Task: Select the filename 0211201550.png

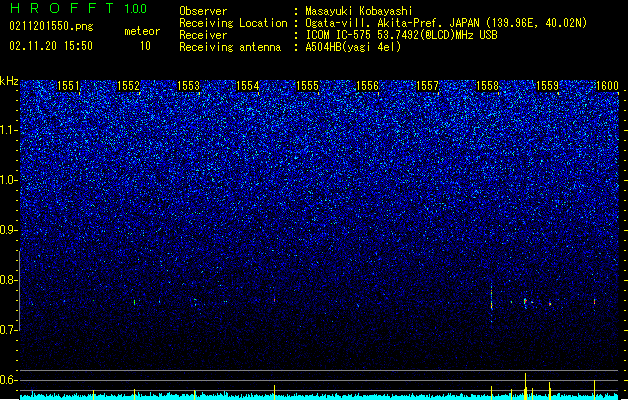Action: coord(51,26)
